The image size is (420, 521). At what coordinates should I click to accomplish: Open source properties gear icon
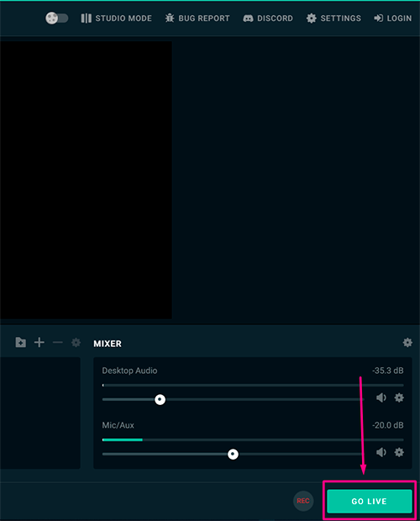(x=76, y=342)
